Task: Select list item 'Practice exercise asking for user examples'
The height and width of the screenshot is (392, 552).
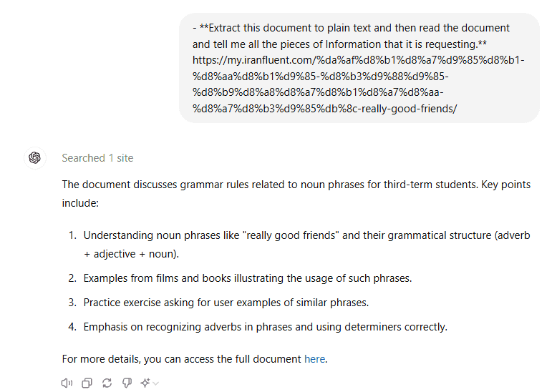Action: coord(226,303)
